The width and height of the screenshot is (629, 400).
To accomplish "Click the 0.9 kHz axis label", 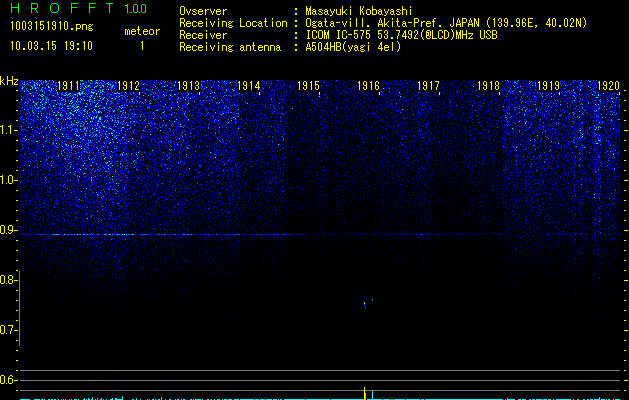I will coord(8,230).
